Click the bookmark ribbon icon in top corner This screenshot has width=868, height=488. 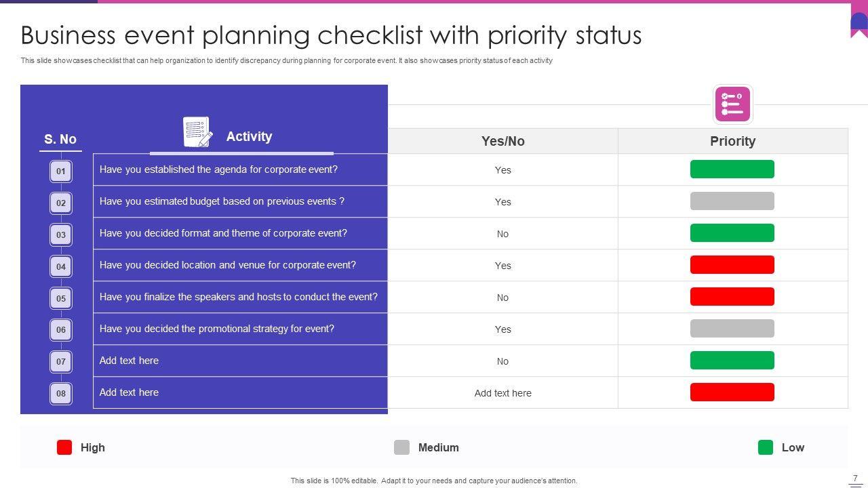(x=859, y=24)
